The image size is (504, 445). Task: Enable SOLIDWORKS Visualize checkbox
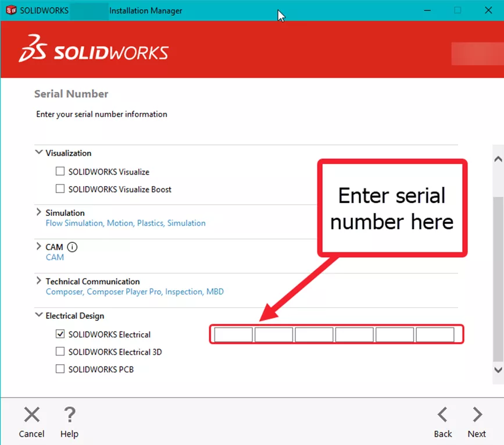pos(60,171)
